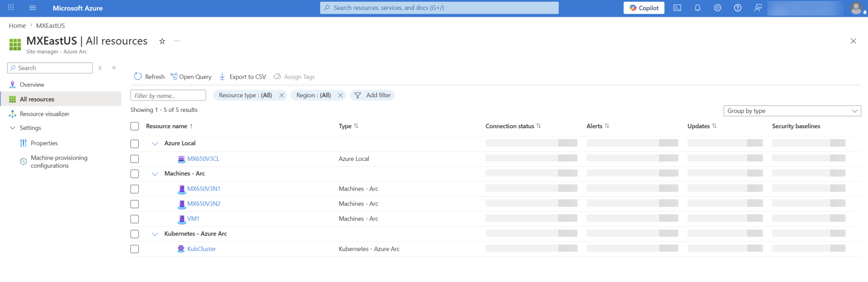Collapse the Machines - Arc group chevron
The image size is (868, 282).
click(x=155, y=174)
